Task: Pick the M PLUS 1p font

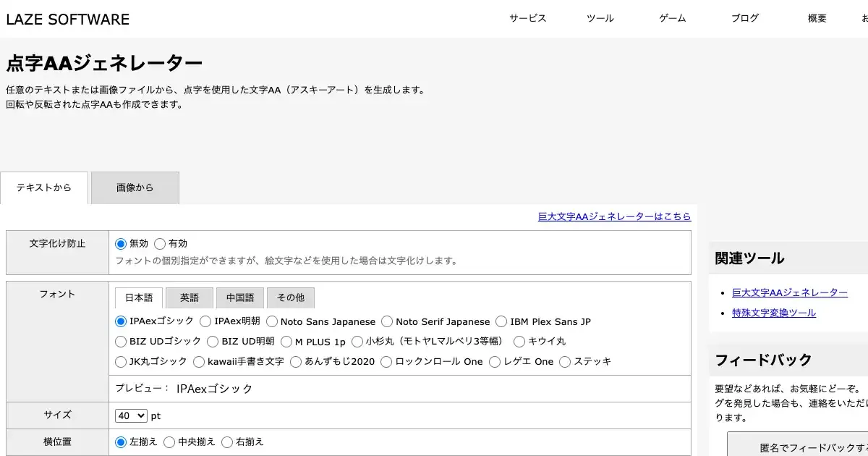Action: 286,342
